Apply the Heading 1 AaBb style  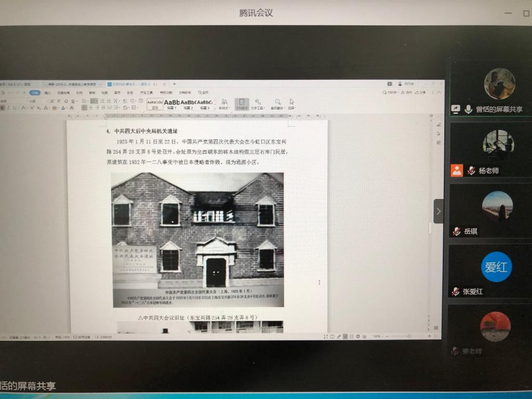pos(172,103)
